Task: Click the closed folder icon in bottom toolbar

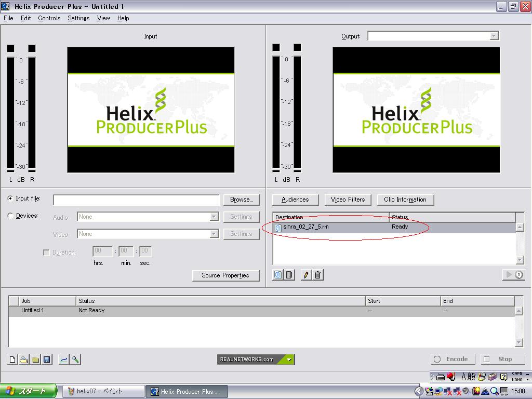Action: click(x=35, y=360)
